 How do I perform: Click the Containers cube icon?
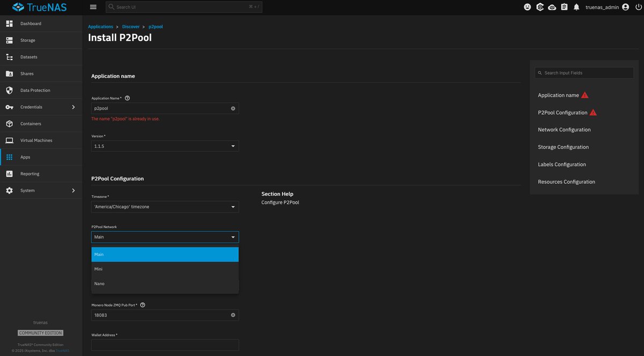click(x=9, y=123)
